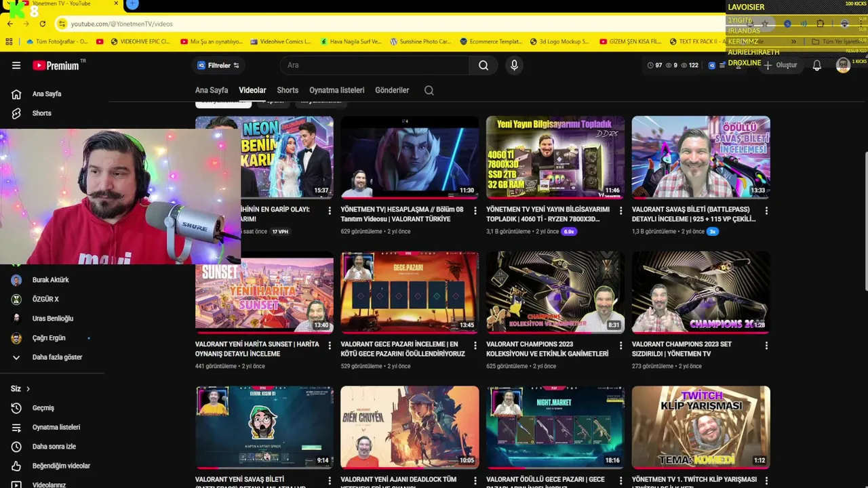Open the account avatar menu
The width and height of the screenshot is (868, 488).
point(843,65)
